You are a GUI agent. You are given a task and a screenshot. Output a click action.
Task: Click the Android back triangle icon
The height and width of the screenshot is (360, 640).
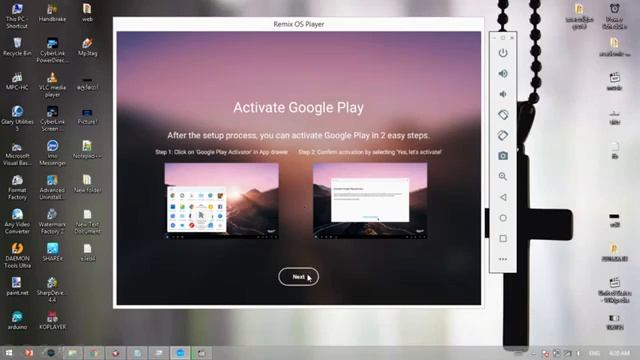503,197
